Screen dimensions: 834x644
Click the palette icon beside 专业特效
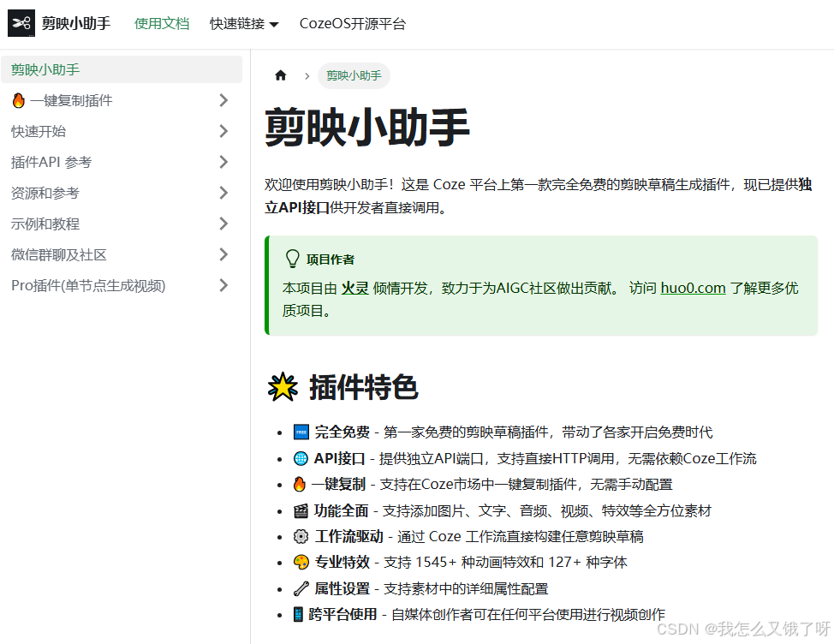[x=301, y=562]
